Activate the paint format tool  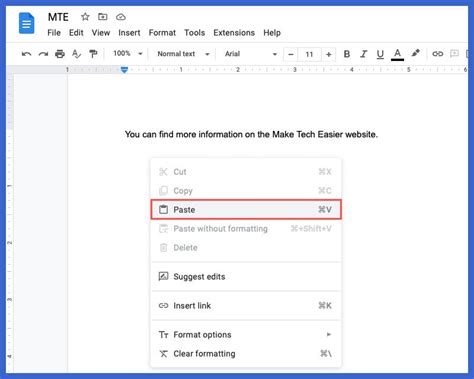[x=93, y=54]
